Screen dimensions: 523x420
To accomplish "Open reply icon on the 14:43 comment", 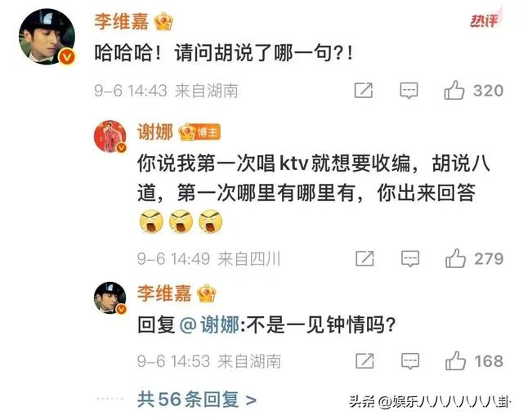I will [x=409, y=91].
